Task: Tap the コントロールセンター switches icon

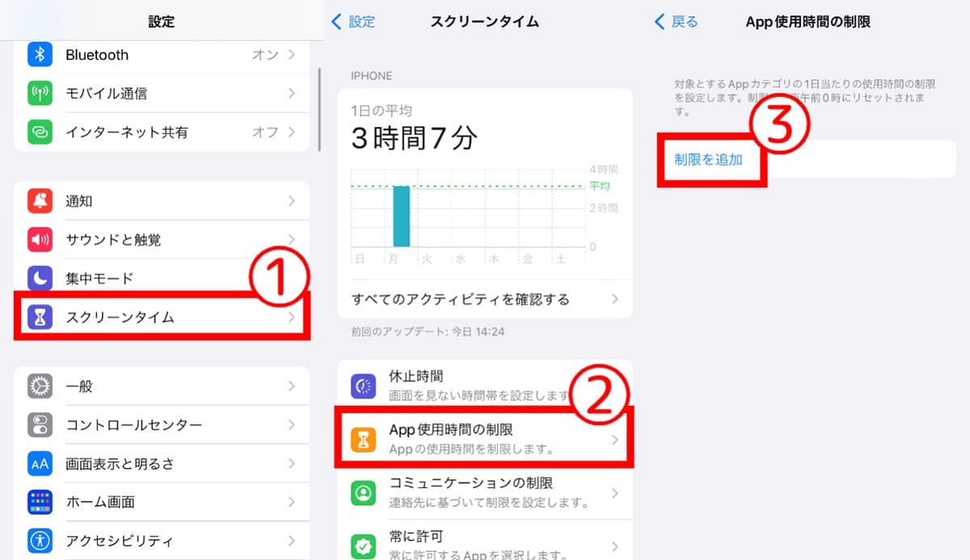Action: (x=40, y=424)
